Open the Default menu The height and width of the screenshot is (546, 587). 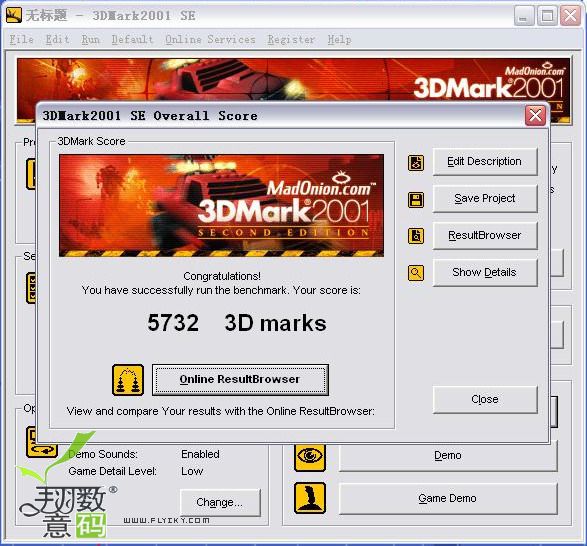(133, 39)
